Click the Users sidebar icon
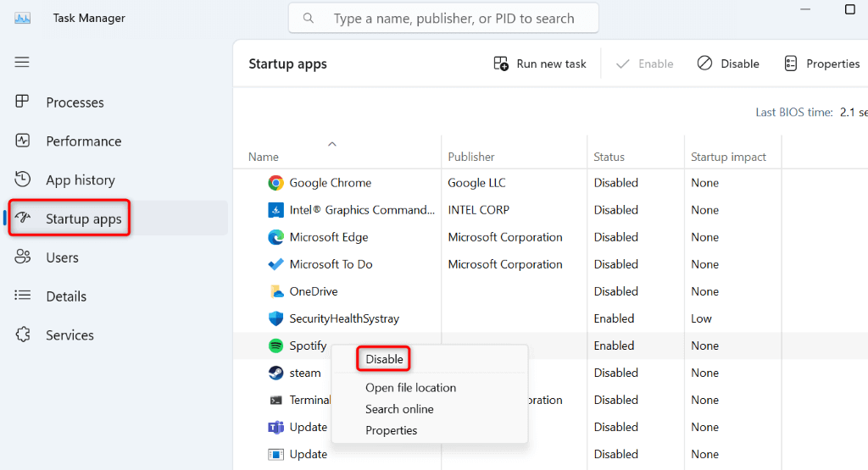The image size is (868, 470). (x=23, y=257)
